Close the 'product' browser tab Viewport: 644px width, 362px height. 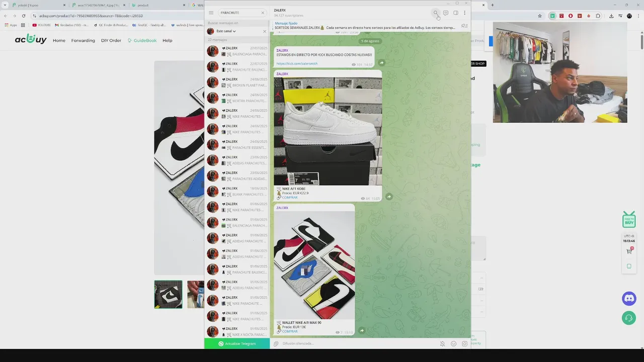point(185,5)
